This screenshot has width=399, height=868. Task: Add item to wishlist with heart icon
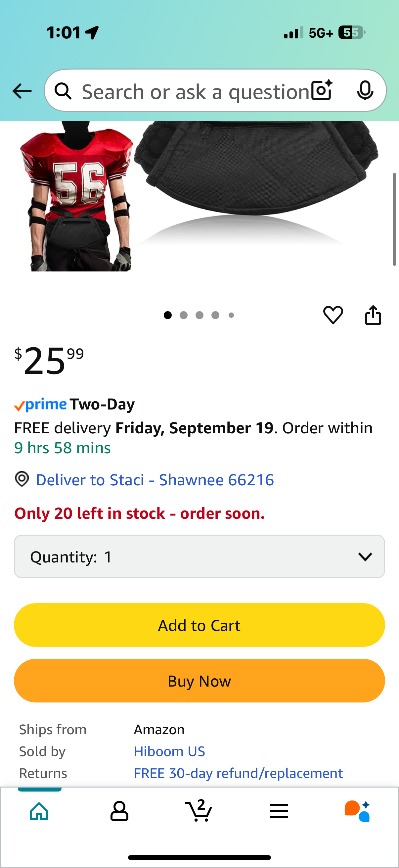[333, 315]
